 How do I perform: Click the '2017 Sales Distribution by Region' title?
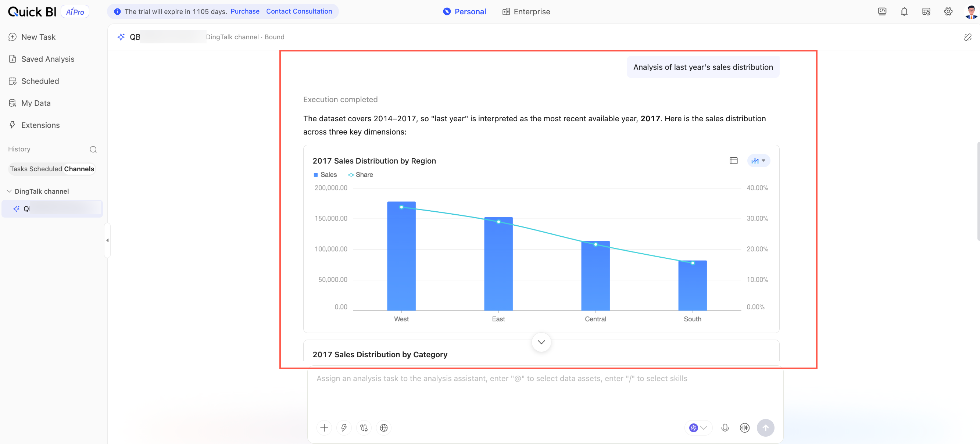point(374,161)
